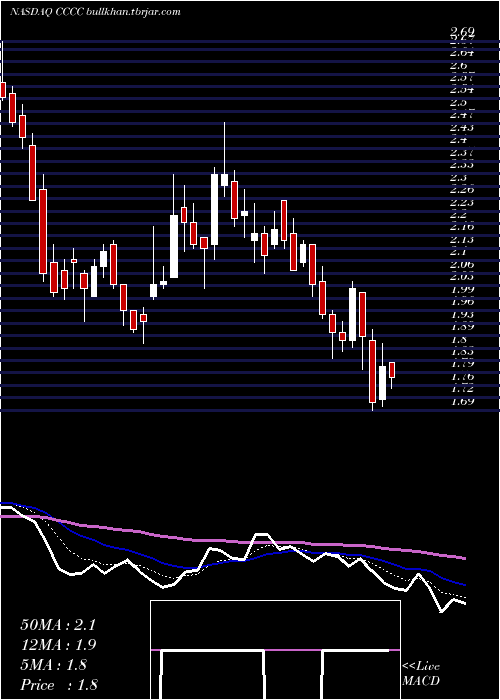500x700 pixels.
Task: Click the 1.69 price axis label
Action: (x=462, y=401)
